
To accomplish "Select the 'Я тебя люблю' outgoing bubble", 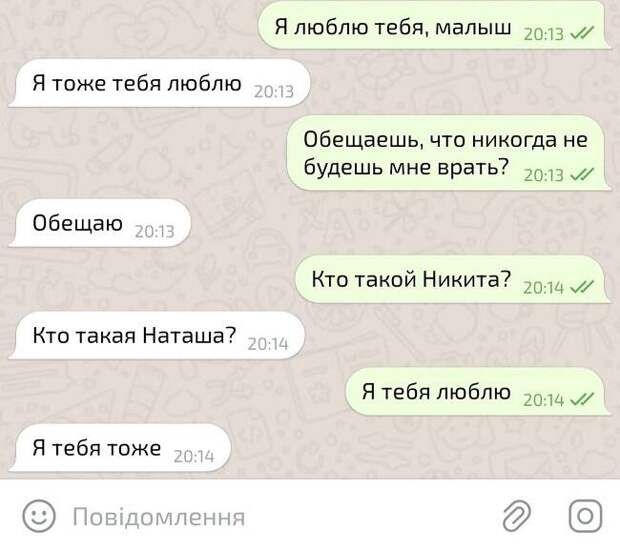I will coord(478,391).
